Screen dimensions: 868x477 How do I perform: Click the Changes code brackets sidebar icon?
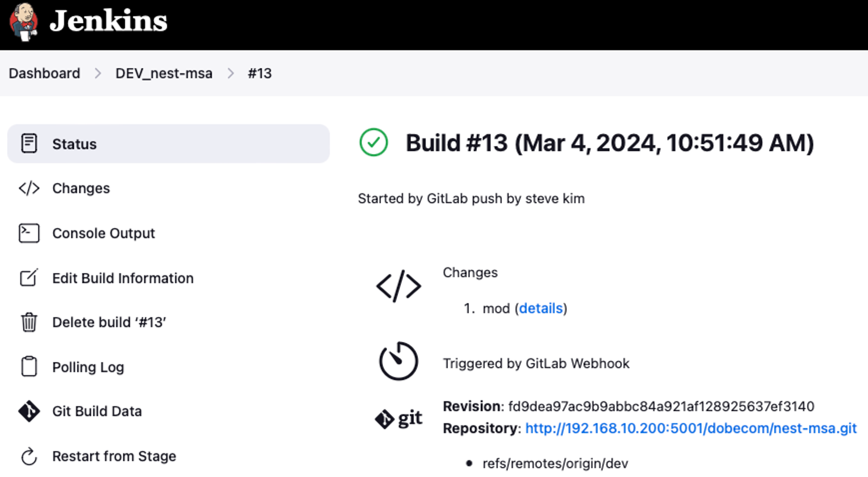29,189
